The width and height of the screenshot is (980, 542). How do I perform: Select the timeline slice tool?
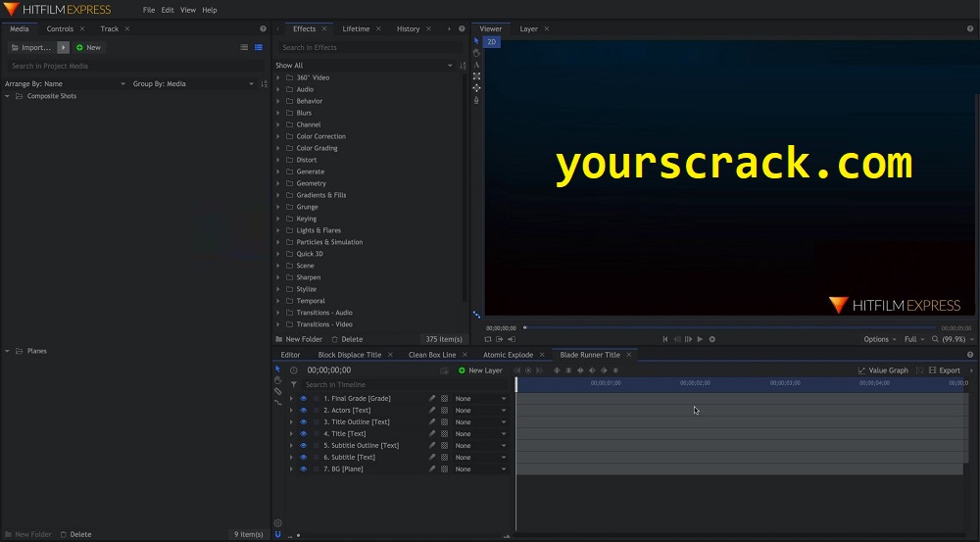click(277, 391)
